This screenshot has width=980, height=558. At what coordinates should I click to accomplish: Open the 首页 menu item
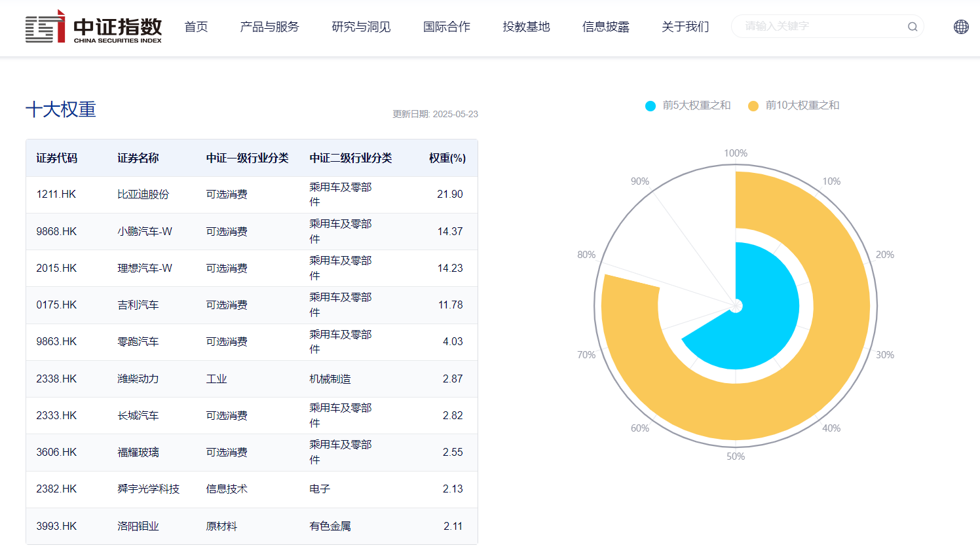[196, 27]
